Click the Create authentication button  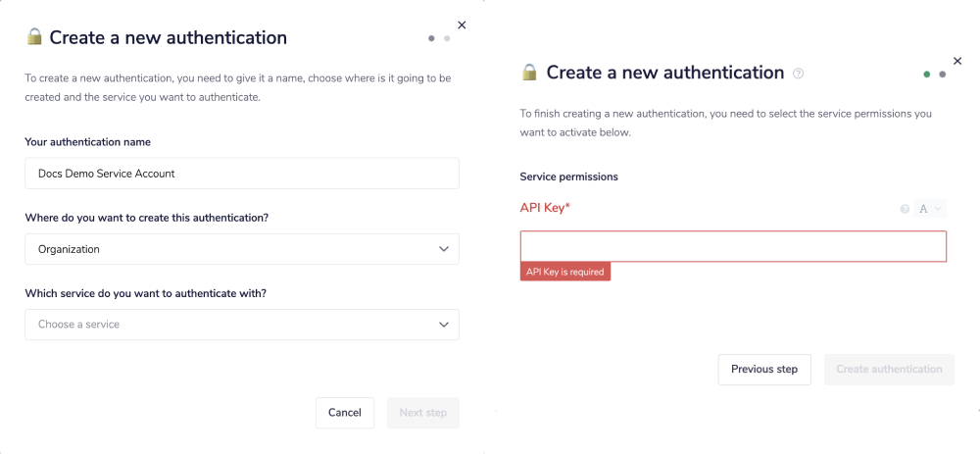click(889, 370)
